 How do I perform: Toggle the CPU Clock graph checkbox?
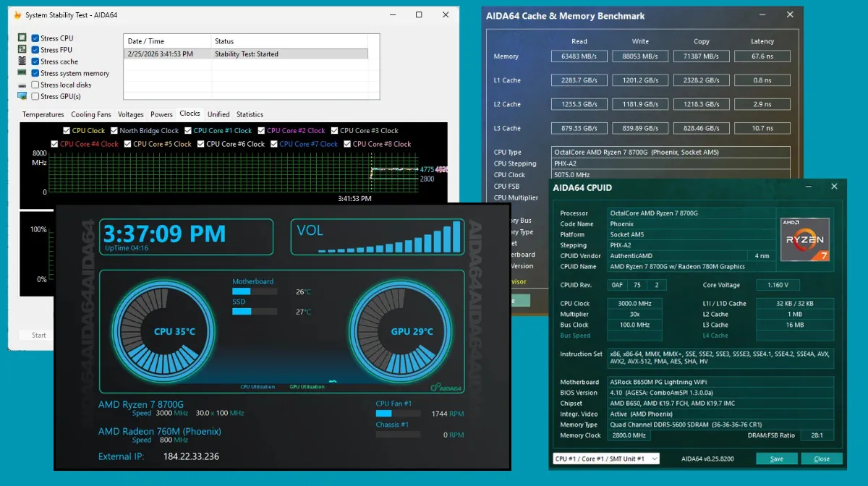click(67, 131)
